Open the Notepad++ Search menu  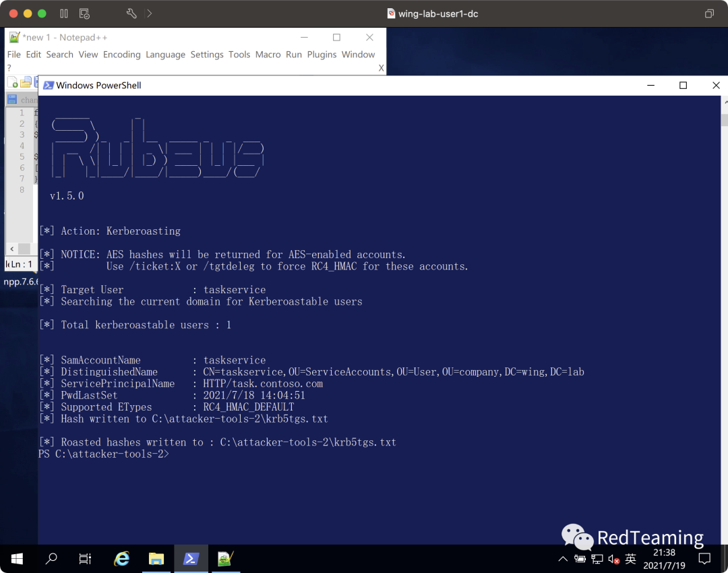(59, 55)
